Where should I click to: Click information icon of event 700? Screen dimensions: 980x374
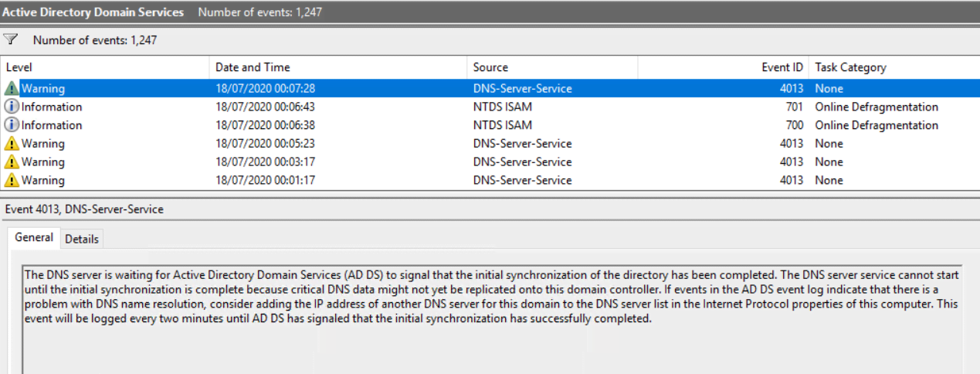(x=12, y=125)
